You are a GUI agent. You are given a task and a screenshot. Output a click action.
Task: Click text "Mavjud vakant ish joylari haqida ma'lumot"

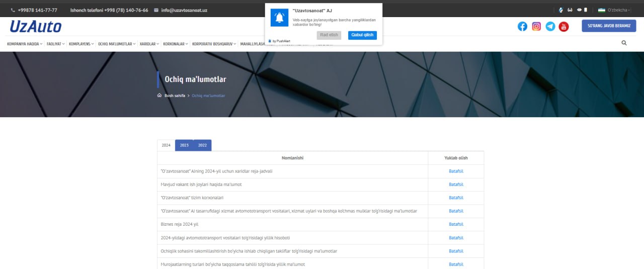click(x=201, y=185)
